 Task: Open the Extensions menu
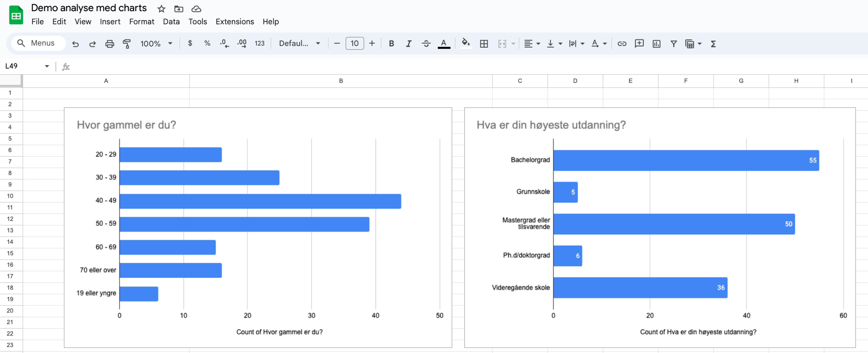(x=235, y=21)
